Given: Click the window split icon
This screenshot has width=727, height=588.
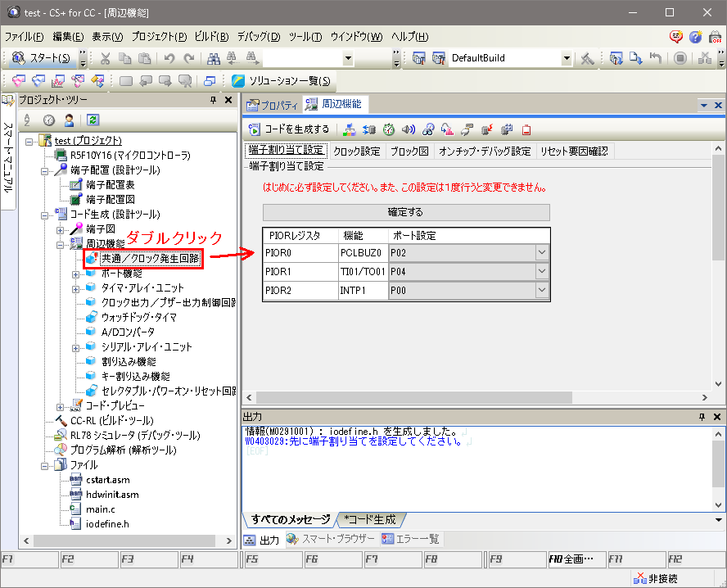Looking at the screenshot, I should click(x=209, y=81).
